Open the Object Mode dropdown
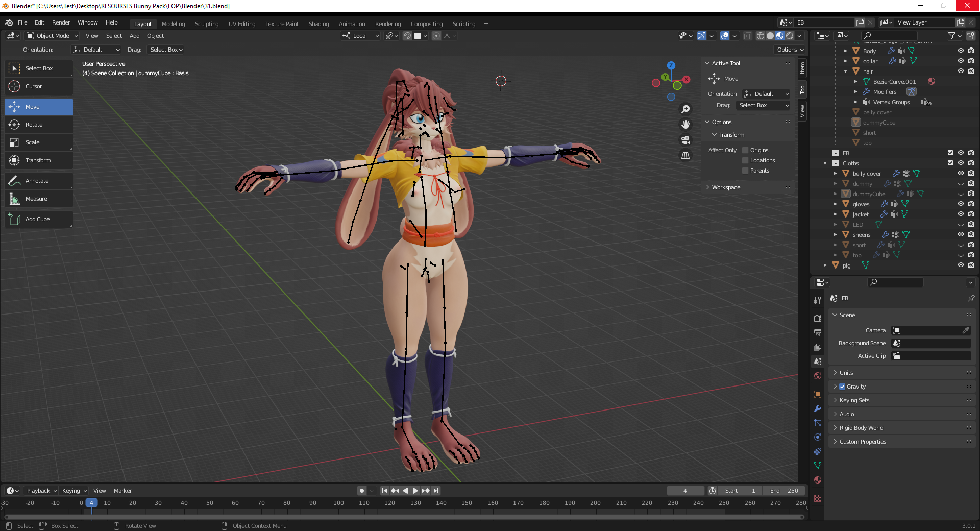 point(52,36)
